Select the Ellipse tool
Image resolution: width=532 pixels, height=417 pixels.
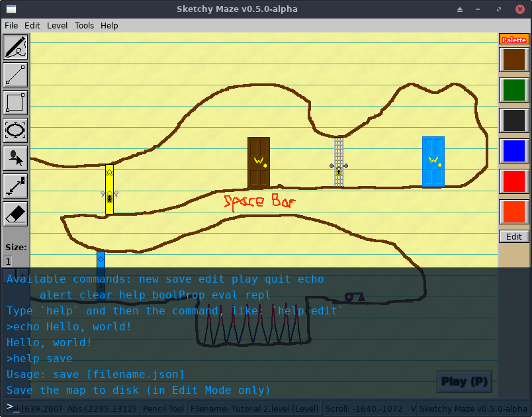pos(15,130)
